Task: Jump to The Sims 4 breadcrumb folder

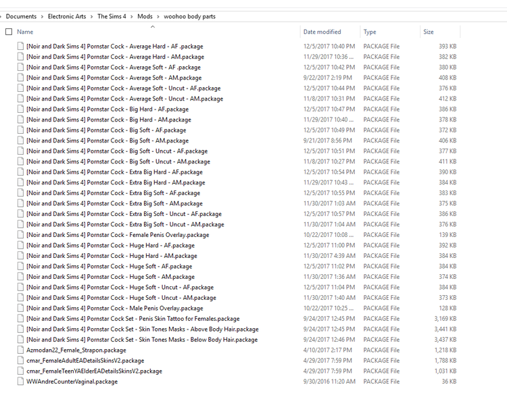Action: point(112,16)
